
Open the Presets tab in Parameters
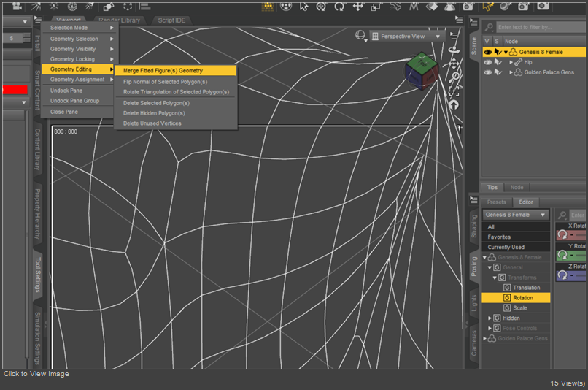[x=497, y=202]
